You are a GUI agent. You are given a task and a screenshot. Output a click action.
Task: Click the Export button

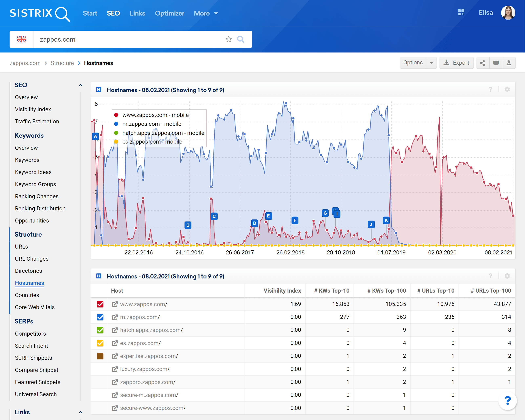(456, 63)
